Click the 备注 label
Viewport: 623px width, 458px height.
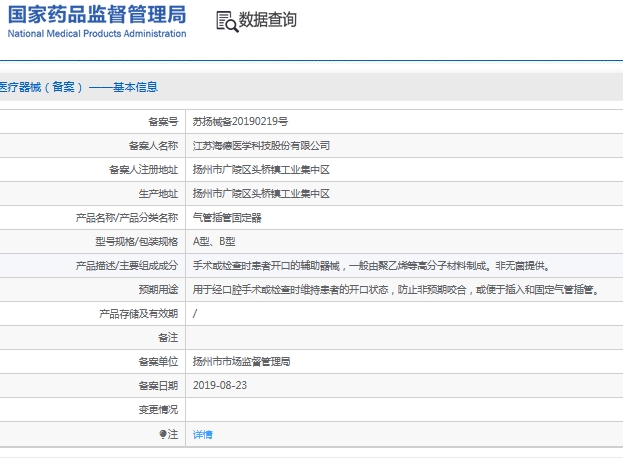168,338
